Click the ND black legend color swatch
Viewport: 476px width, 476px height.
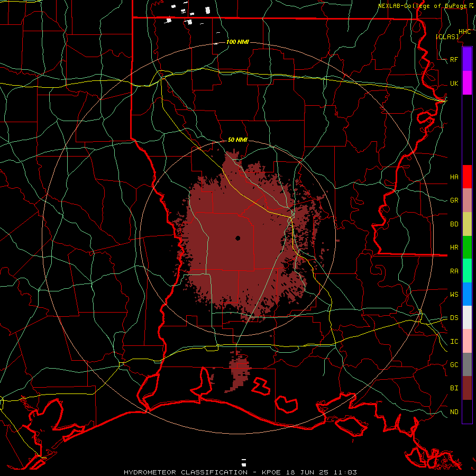tap(467, 411)
